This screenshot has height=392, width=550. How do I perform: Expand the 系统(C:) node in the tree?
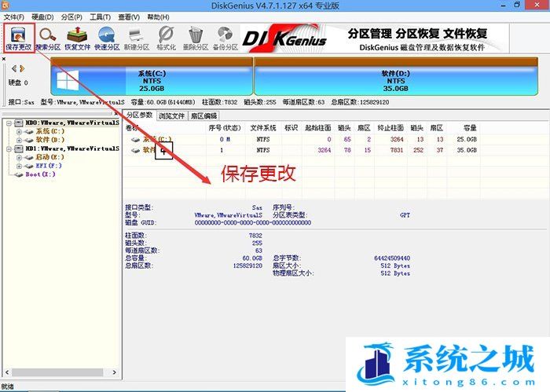click(x=19, y=131)
